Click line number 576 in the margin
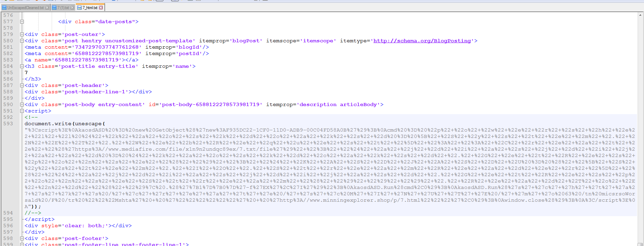The image size is (644, 246). point(8,15)
